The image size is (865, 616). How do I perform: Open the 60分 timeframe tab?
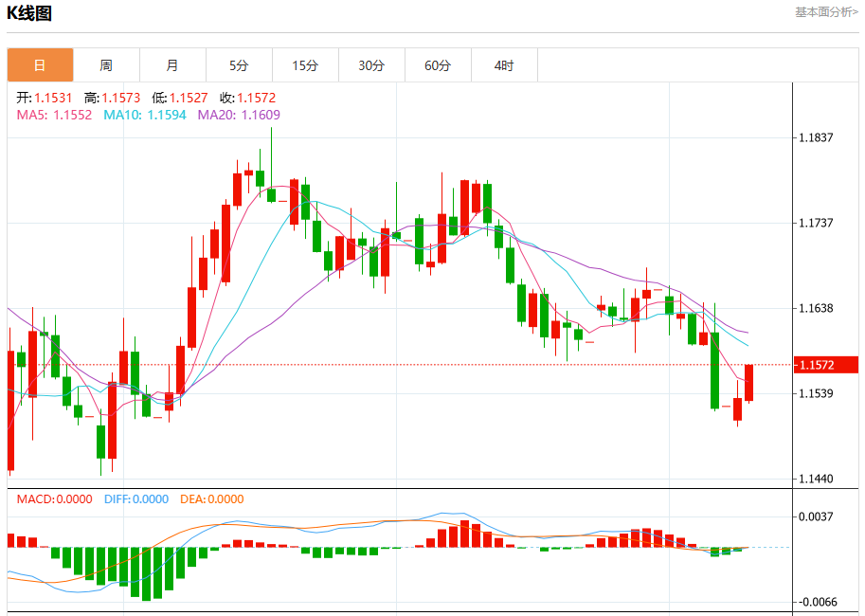pos(438,65)
